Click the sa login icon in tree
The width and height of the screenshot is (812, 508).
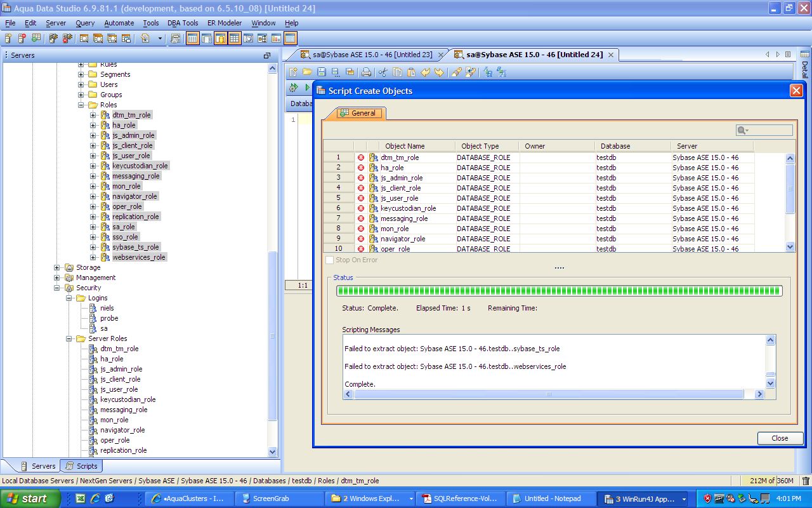(x=93, y=328)
